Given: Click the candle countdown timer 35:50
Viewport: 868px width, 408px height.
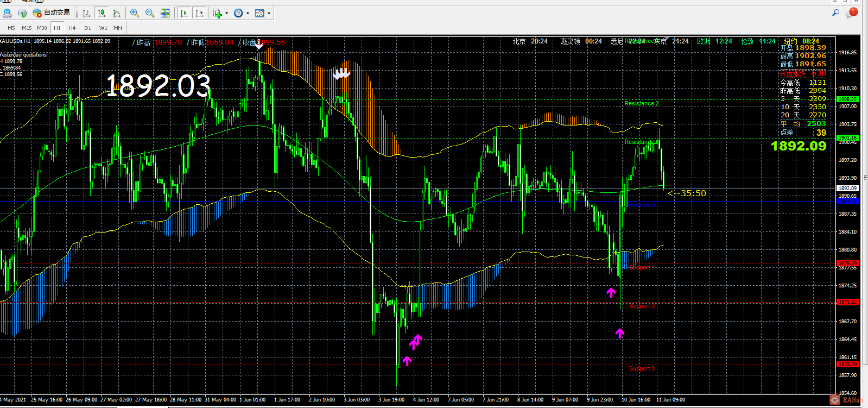Looking at the screenshot, I should [x=687, y=193].
